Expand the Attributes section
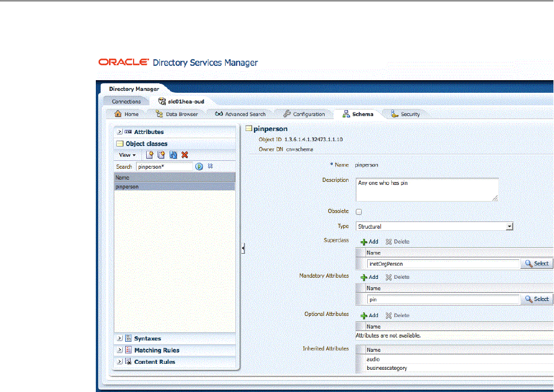This screenshot has height=392, width=554. (x=120, y=132)
